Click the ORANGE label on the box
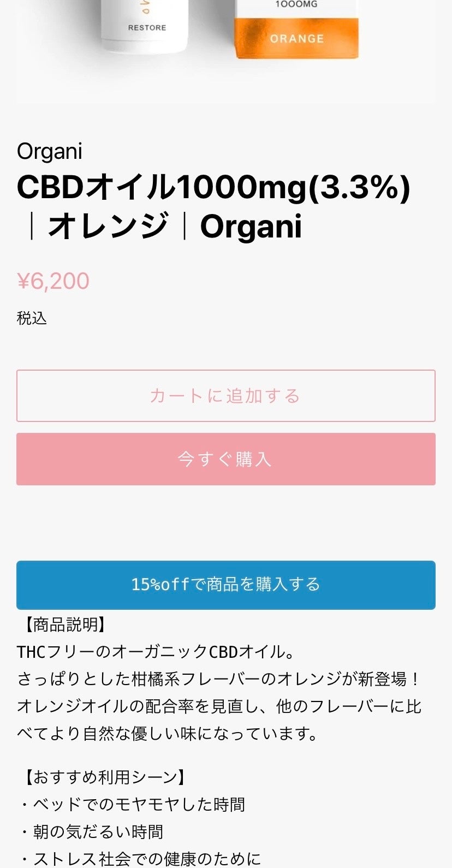This screenshot has height=868, width=452. pyautogui.click(x=296, y=39)
